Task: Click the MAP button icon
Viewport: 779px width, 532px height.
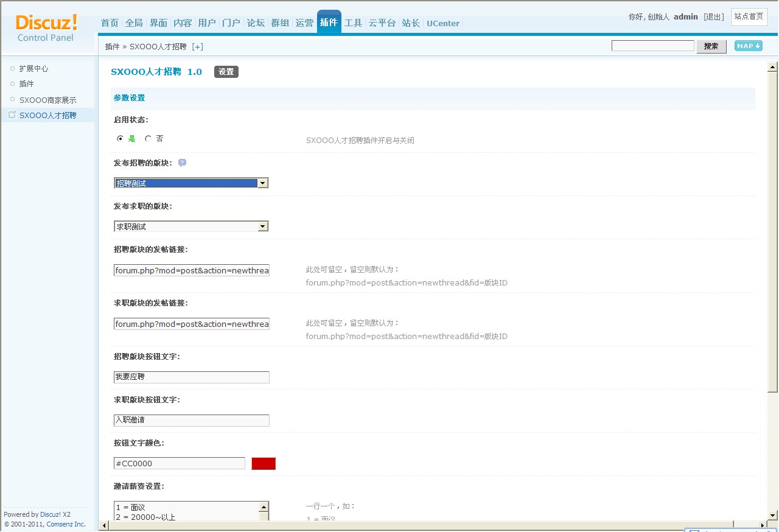Action: pos(749,46)
